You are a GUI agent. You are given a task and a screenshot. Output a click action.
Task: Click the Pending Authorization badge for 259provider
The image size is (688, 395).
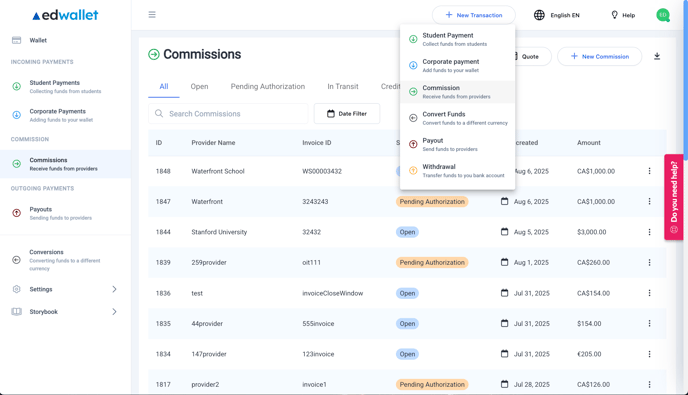pos(432,262)
